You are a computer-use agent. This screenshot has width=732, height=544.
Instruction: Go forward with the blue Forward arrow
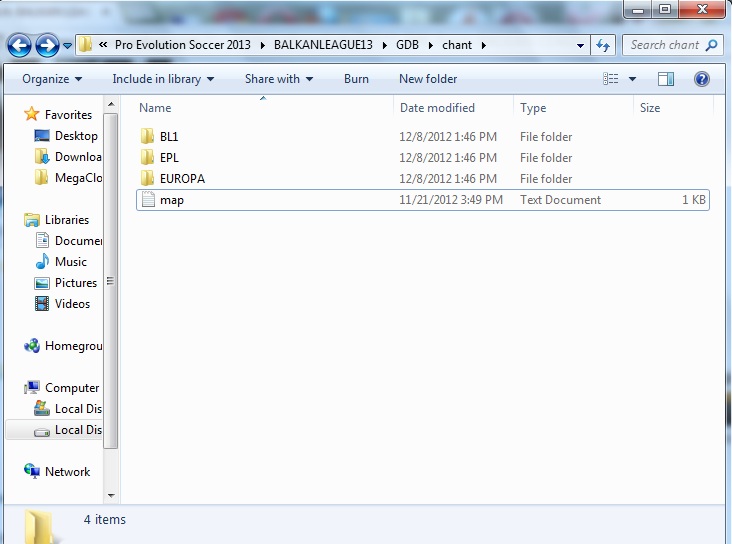click(x=47, y=45)
